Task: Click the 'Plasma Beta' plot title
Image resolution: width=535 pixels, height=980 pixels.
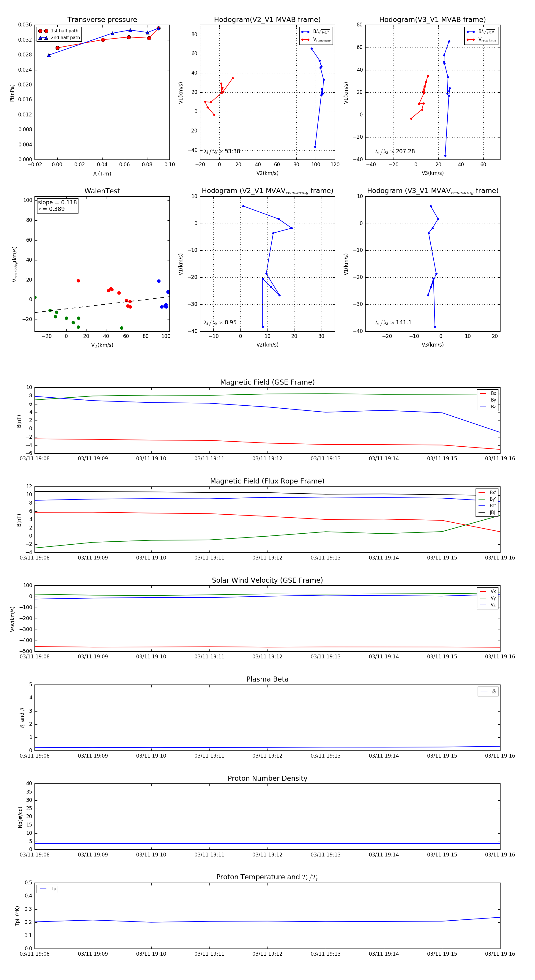Action: pyautogui.click(x=267, y=679)
